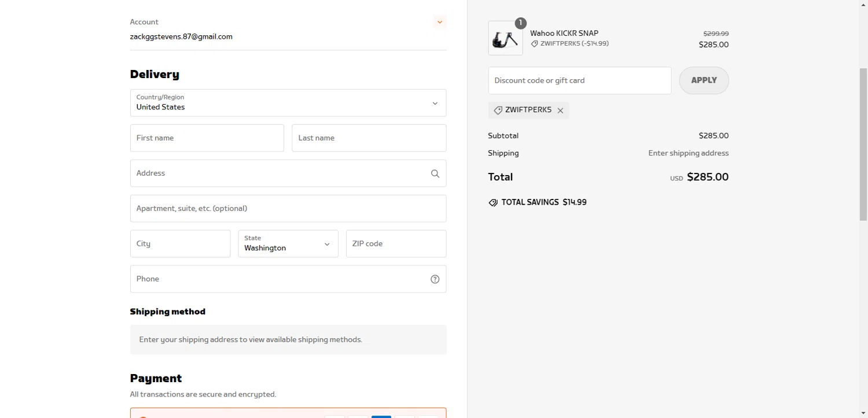Click the quantity badge on product thumbnail

tap(520, 23)
